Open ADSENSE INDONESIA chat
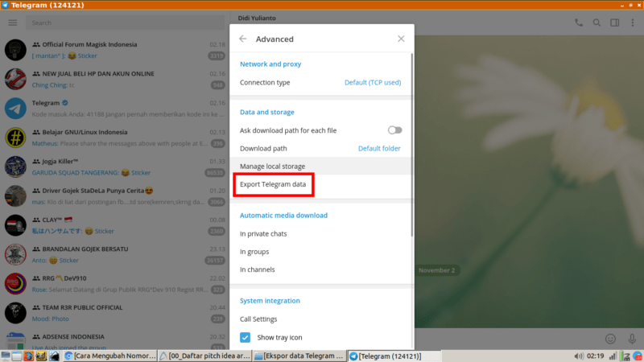Image resolution: width=644 pixels, height=362 pixels. click(114, 339)
